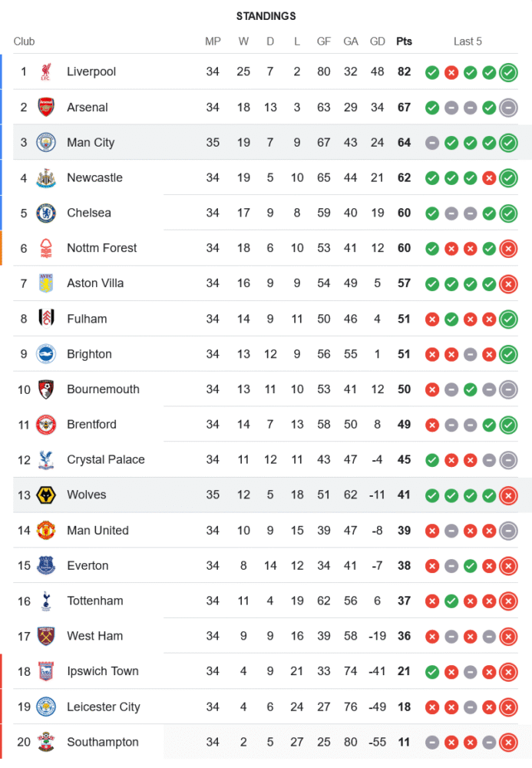Click the Club column header
The image size is (532, 768).
pyautogui.click(x=24, y=41)
